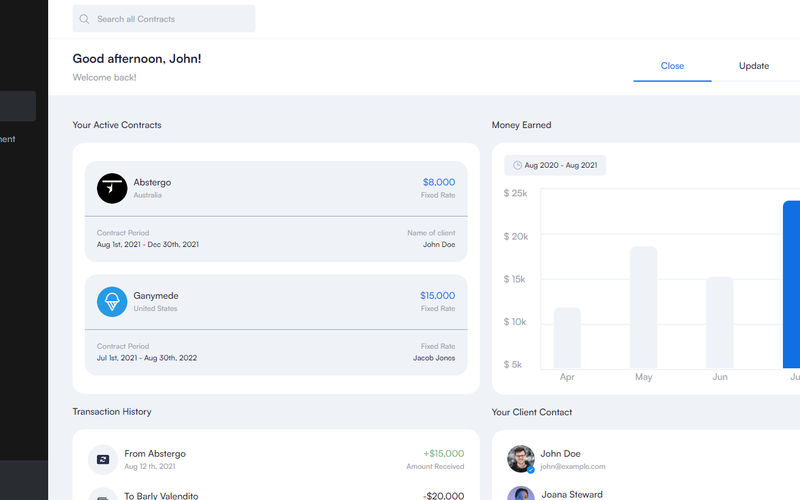Image resolution: width=800 pixels, height=500 pixels.
Task: Click the search magnifier icon
Action: pyautogui.click(x=84, y=19)
